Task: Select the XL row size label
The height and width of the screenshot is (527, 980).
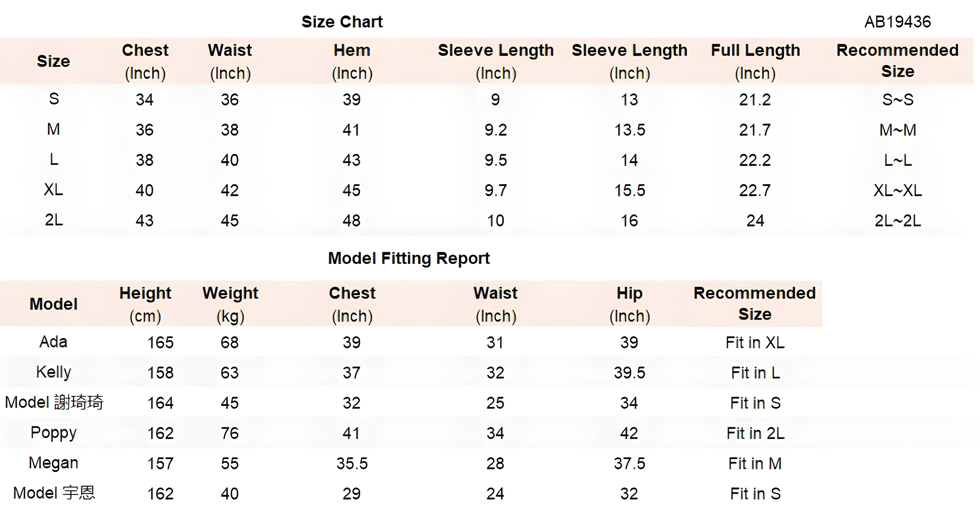Action: point(53,190)
